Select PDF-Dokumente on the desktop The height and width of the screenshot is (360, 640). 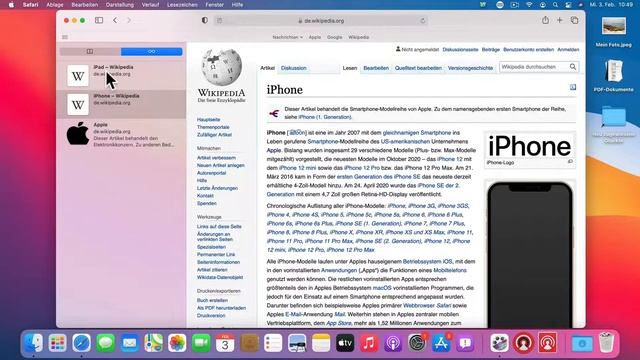coord(613,76)
